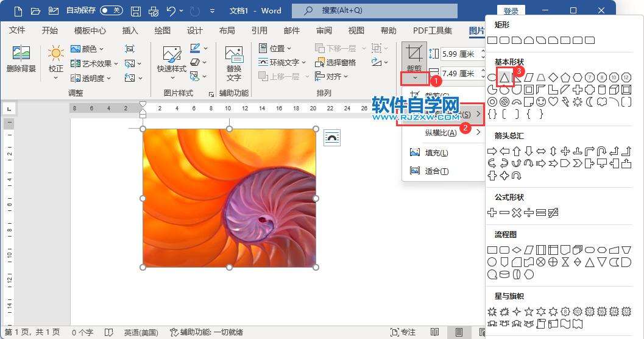Select the isosceles triangle shape
The image size is (644, 339).
click(504, 77)
